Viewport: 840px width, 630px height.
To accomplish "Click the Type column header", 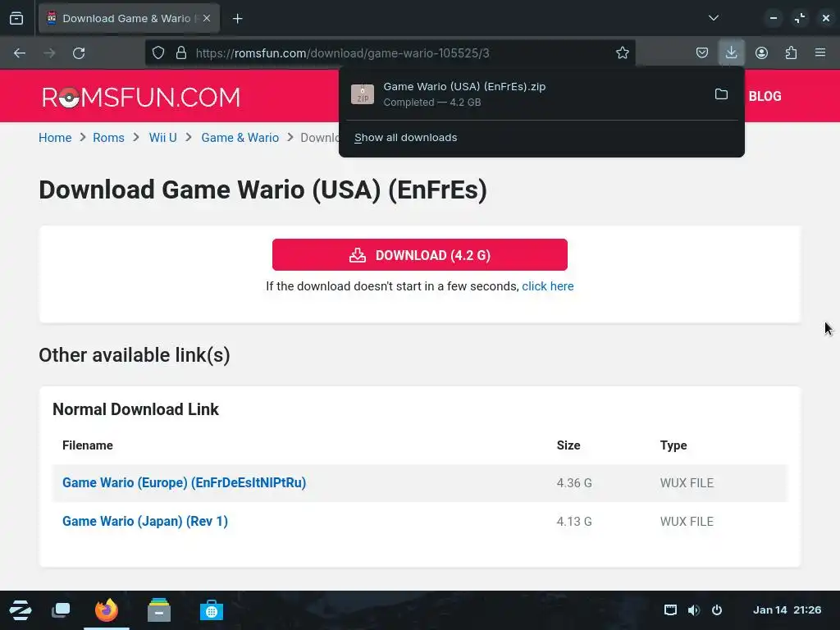I will (673, 445).
